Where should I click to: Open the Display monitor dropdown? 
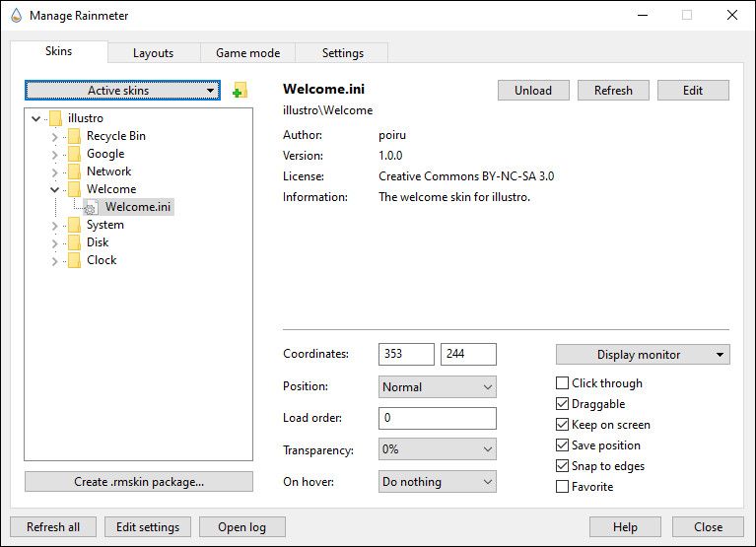[643, 355]
